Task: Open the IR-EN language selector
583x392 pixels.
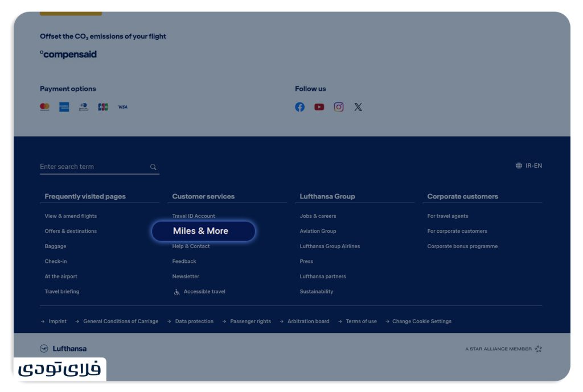Action: pyautogui.click(x=529, y=166)
